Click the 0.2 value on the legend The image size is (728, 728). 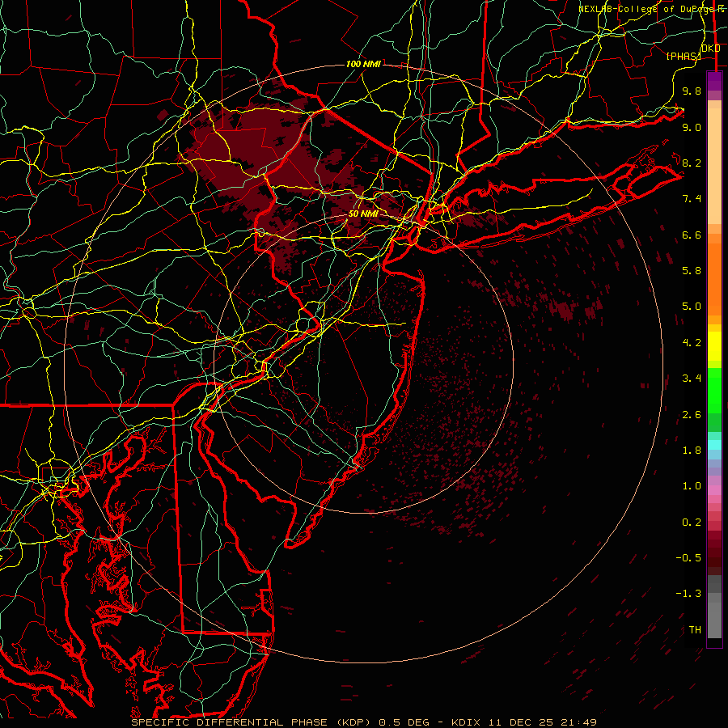[x=692, y=523]
